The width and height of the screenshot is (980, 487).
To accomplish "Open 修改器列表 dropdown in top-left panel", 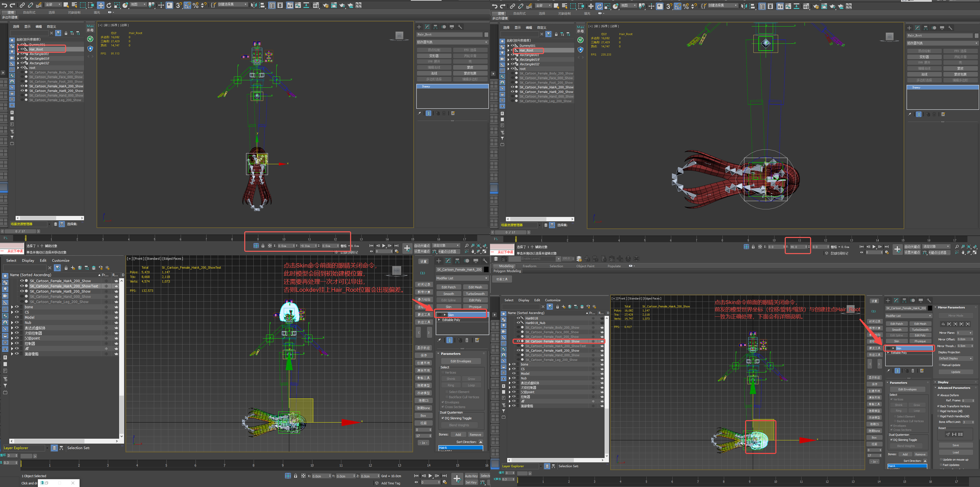I will (x=452, y=42).
